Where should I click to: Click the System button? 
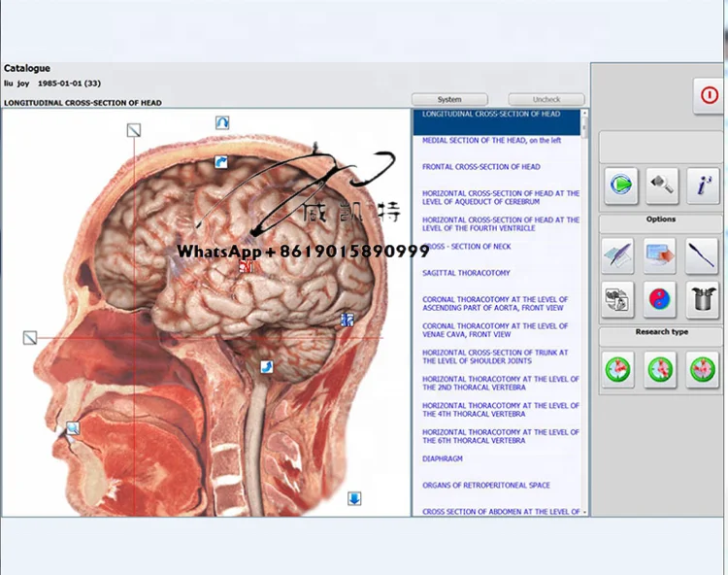click(449, 99)
